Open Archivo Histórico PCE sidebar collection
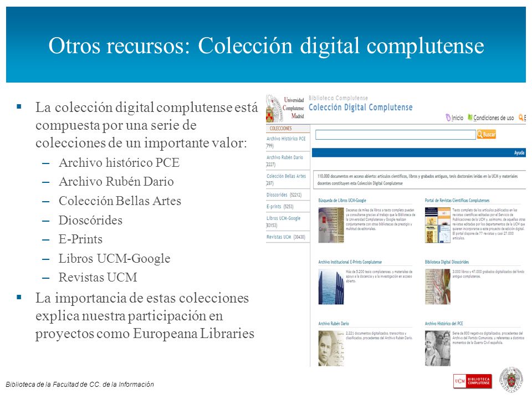 (286, 142)
